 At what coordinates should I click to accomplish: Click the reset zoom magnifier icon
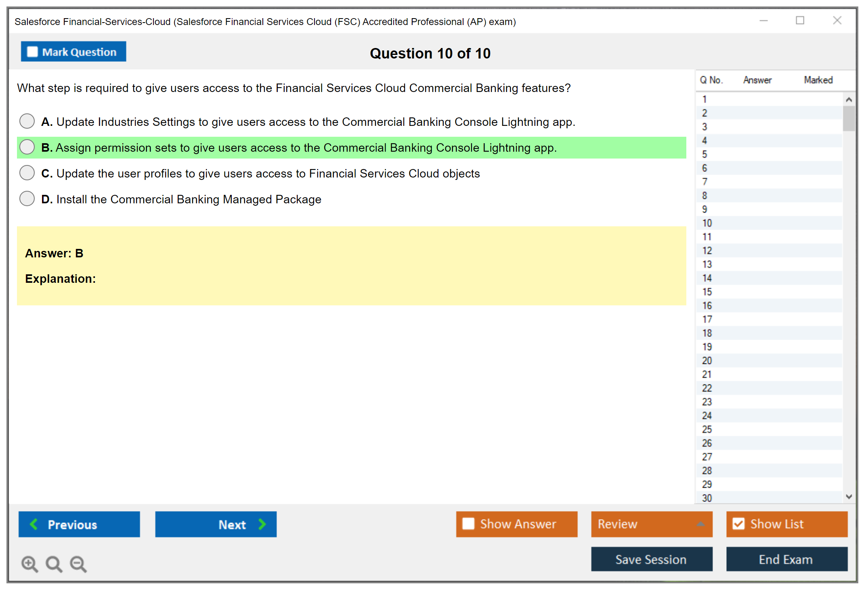54,564
